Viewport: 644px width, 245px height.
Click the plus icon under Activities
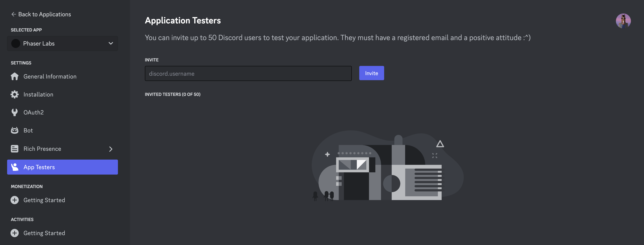pos(14,233)
